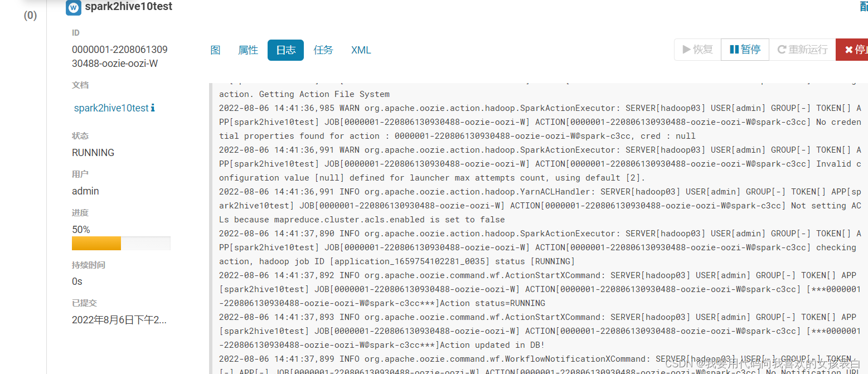
Task: Click the workflow icon beside spark2hive10test title
Action: (x=73, y=7)
